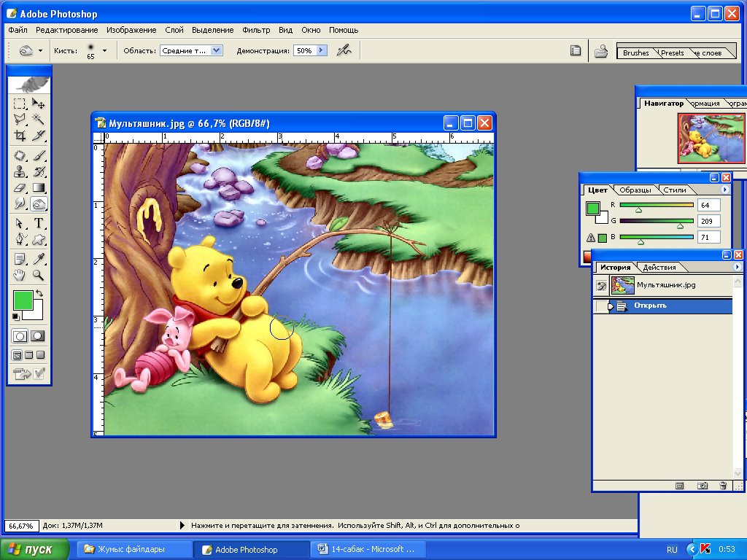The height and width of the screenshot is (560, 747).
Task: Select the Healing/Patch tool
Action: [x=20, y=156]
